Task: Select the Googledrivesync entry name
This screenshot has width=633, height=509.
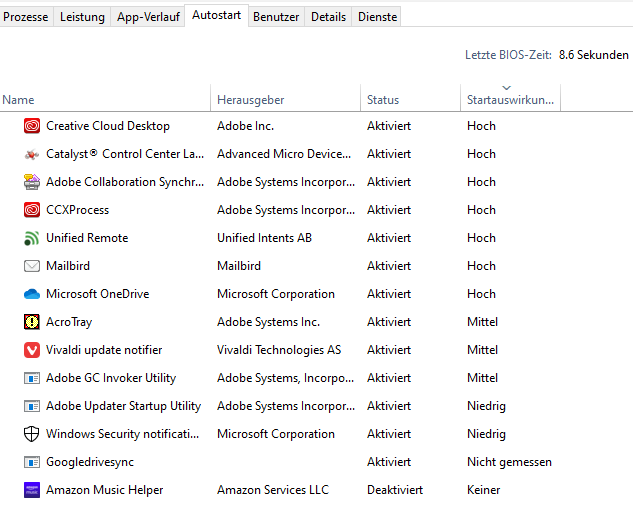Action: (90, 462)
